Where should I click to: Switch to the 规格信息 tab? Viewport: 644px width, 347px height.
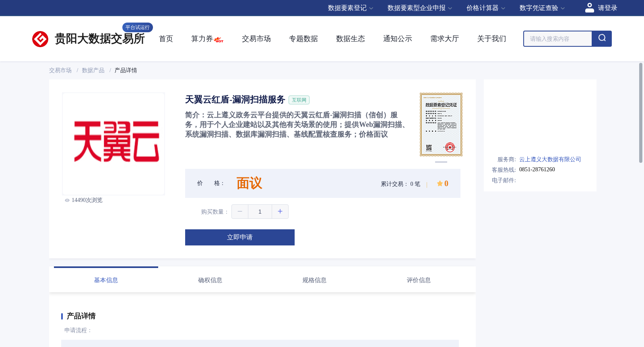pyautogui.click(x=314, y=280)
